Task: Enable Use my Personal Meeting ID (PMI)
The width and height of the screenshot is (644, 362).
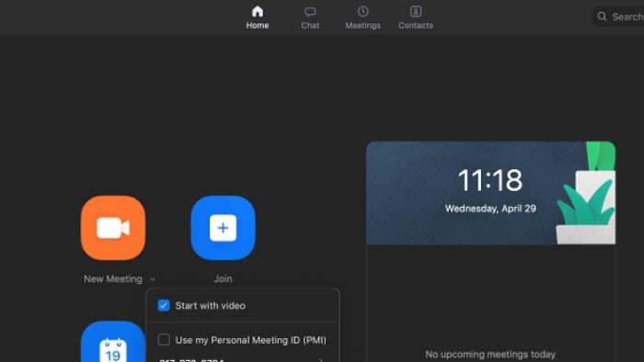Action: tap(164, 340)
